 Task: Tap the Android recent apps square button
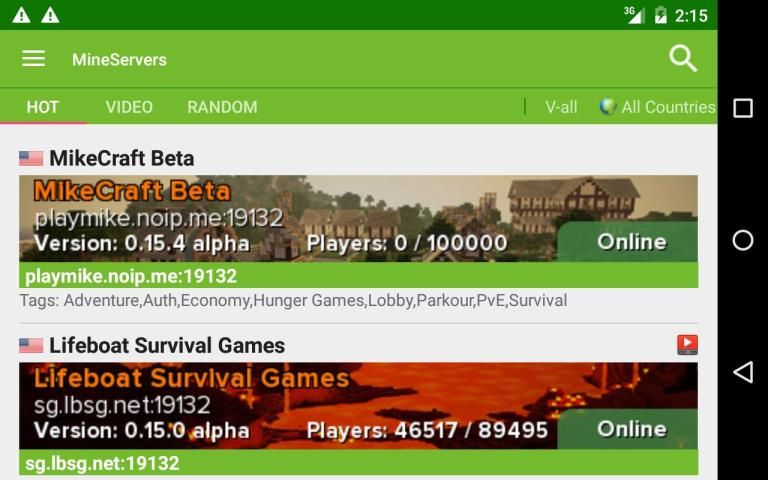743,108
